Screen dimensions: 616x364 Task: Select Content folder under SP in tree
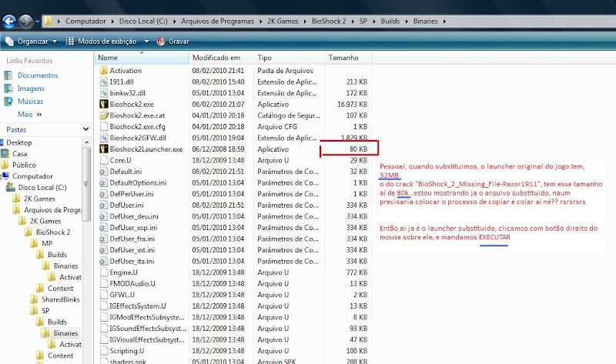[61, 356]
